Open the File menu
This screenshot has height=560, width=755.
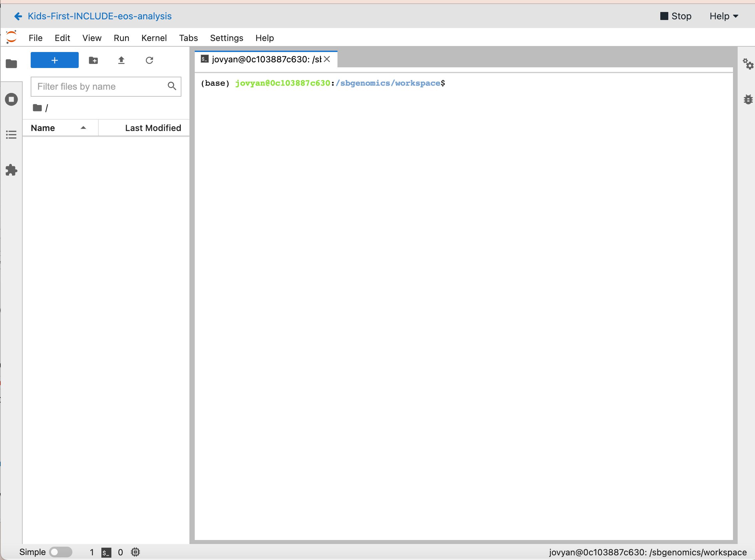[x=35, y=38]
